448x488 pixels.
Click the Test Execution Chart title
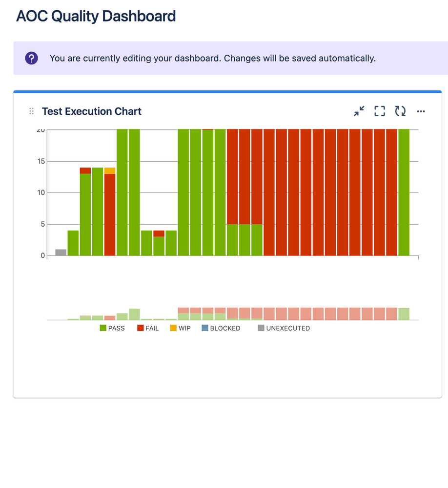click(x=92, y=111)
